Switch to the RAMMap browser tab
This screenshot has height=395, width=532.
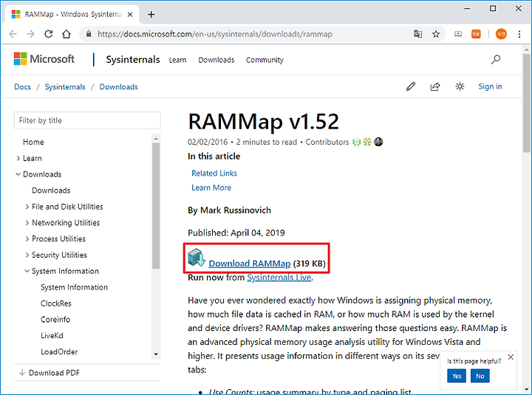click(72, 15)
